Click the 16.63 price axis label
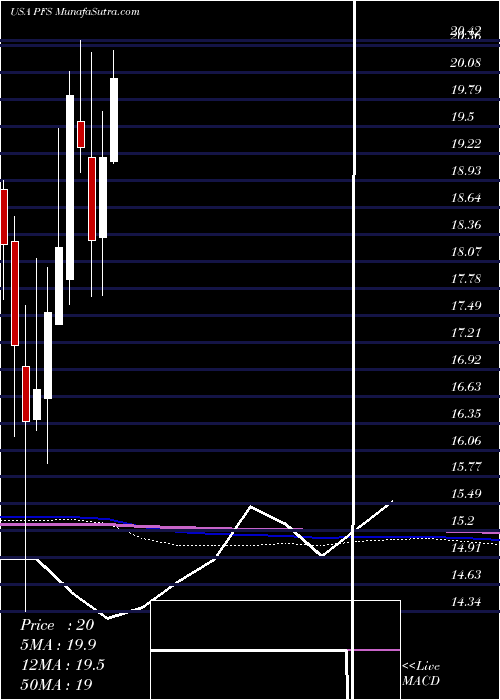500x700 pixels. click(466, 387)
